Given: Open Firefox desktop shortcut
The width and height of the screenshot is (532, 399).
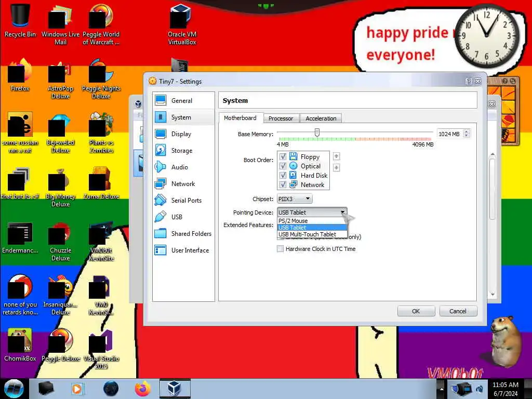Looking at the screenshot, I should point(20,75).
